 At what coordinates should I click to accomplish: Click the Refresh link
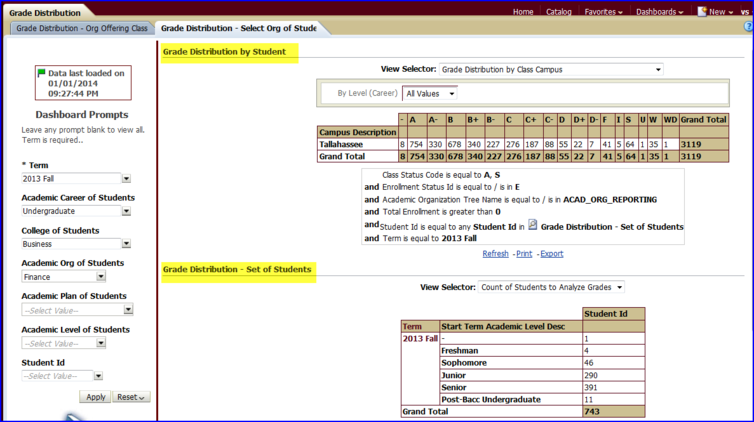pyautogui.click(x=495, y=254)
